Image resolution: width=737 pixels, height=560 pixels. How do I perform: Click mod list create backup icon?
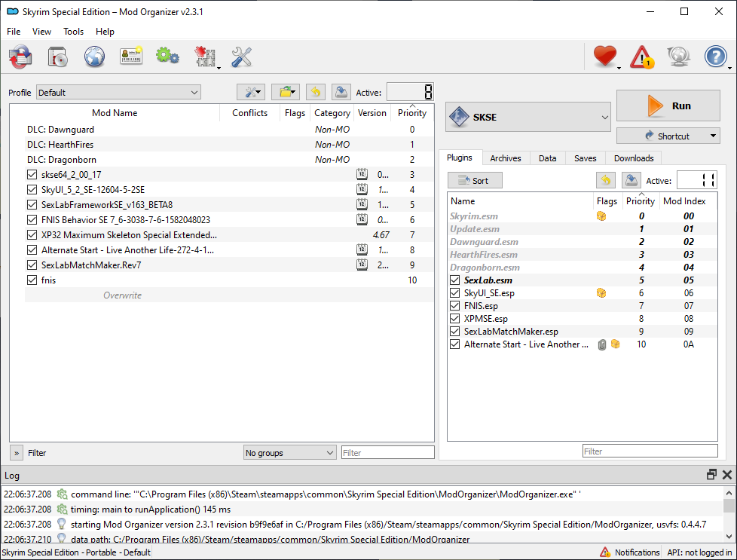click(341, 92)
